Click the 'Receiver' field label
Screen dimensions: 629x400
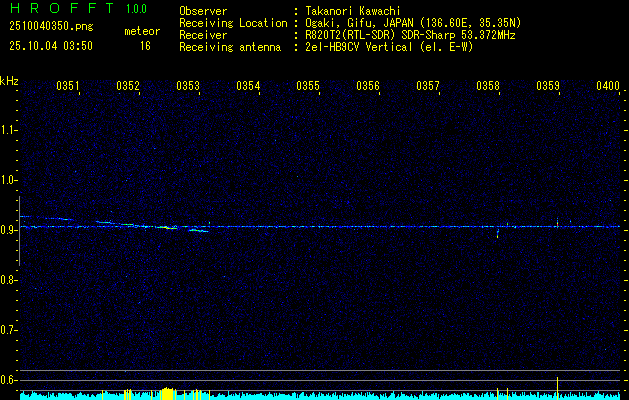click(x=203, y=35)
